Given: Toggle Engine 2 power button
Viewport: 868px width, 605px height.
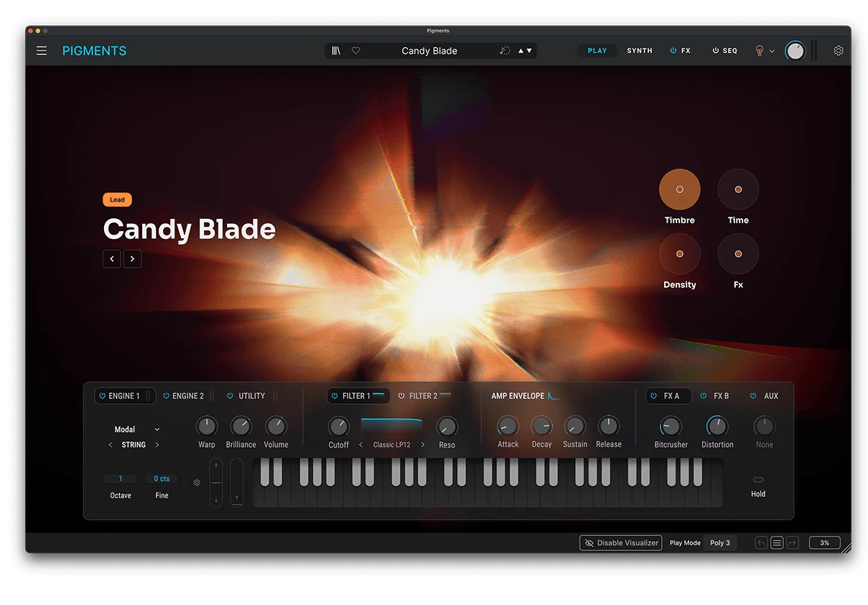Looking at the screenshot, I should 167,396.
